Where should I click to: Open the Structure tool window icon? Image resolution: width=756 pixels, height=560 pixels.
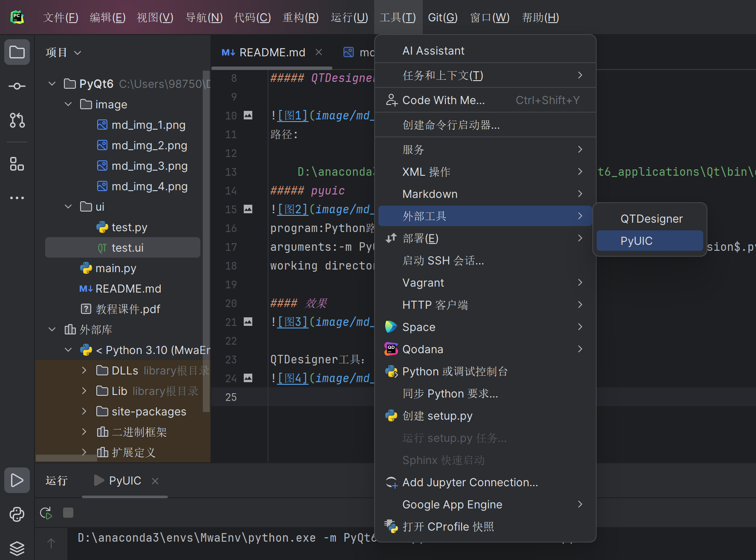click(x=17, y=164)
